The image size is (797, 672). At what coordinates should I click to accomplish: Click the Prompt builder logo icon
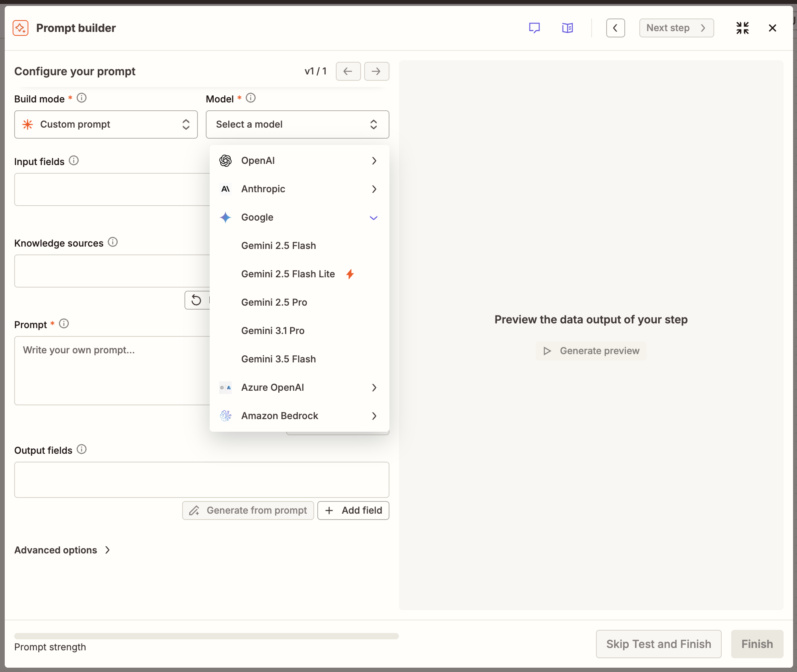(20, 28)
